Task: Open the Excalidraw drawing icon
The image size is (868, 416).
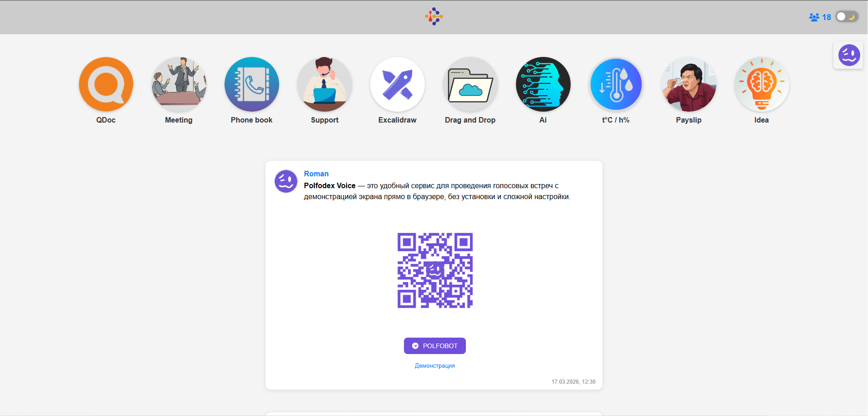Action: coord(398,84)
